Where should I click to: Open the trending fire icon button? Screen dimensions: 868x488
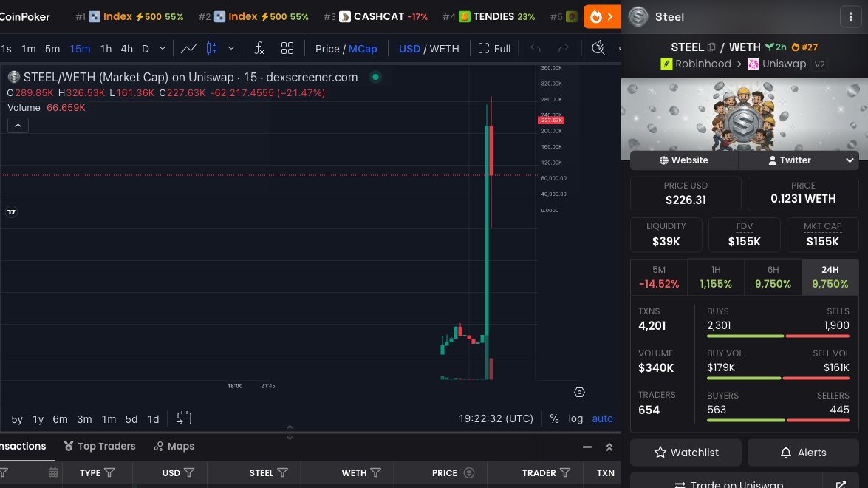point(601,16)
